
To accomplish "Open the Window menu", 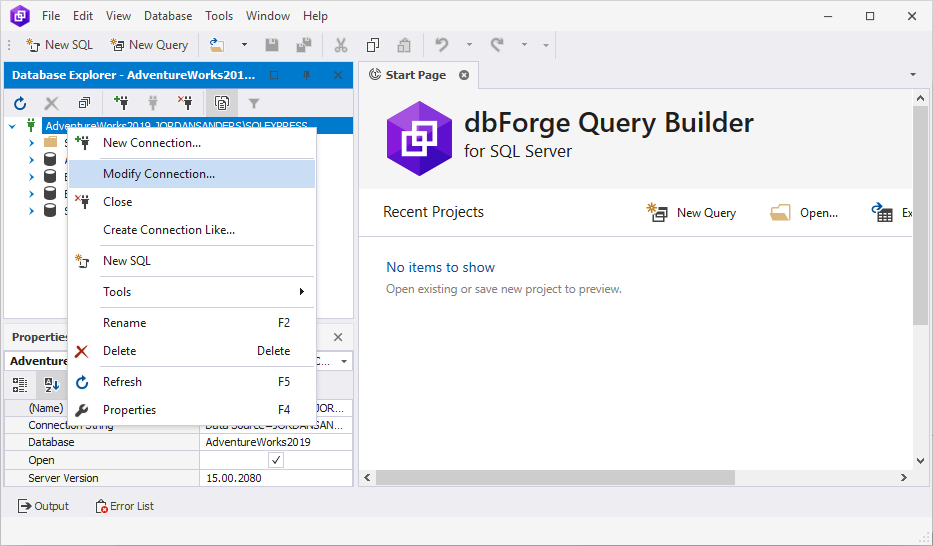I will (268, 16).
